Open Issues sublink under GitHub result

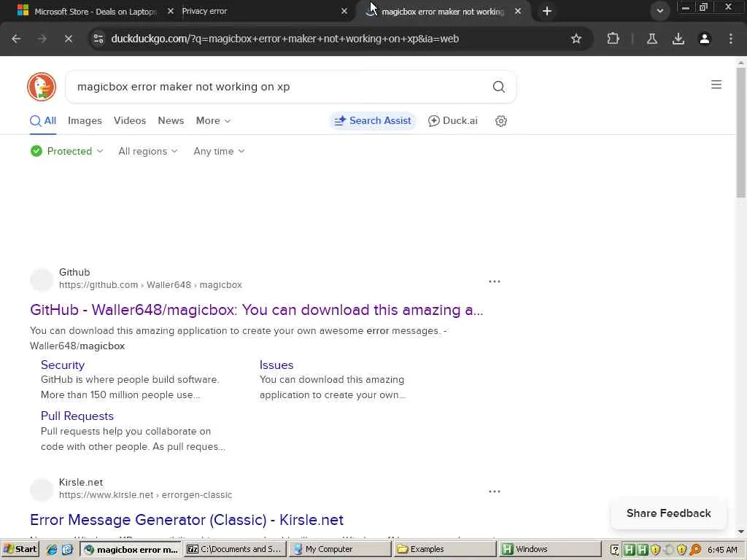(x=276, y=365)
